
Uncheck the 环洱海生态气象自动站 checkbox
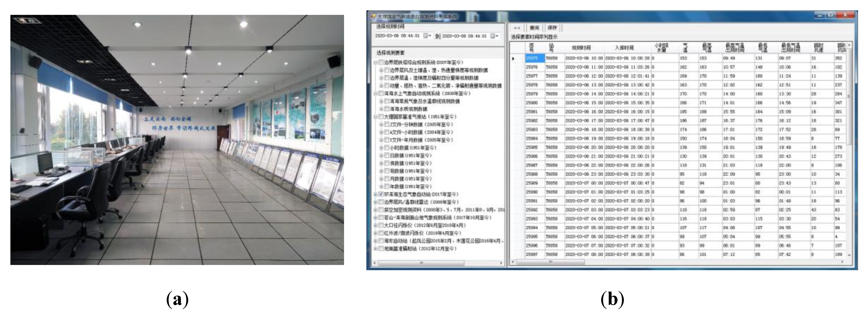tap(381, 194)
